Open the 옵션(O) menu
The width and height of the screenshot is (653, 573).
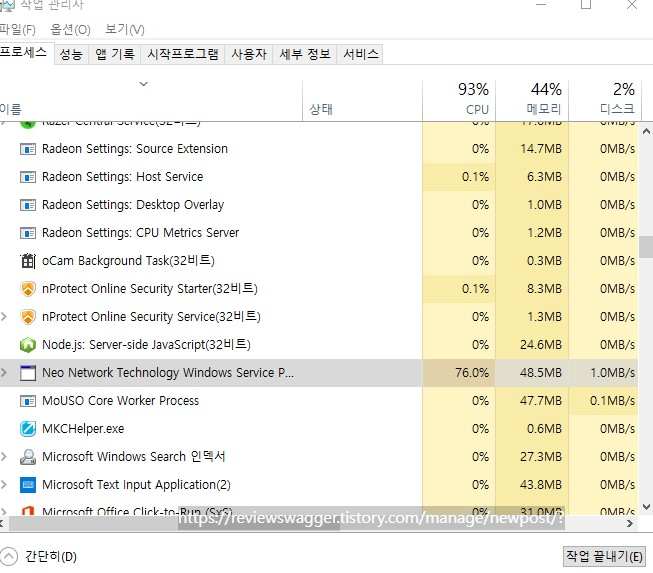click(x=70, y=30)
